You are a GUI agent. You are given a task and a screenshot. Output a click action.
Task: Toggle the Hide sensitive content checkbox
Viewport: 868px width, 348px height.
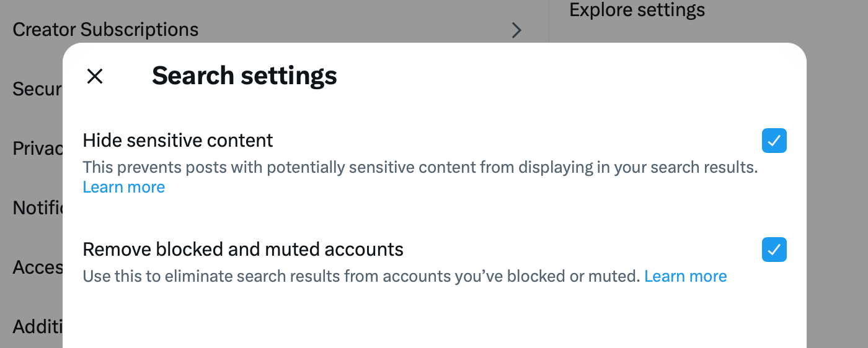point(774,141)
